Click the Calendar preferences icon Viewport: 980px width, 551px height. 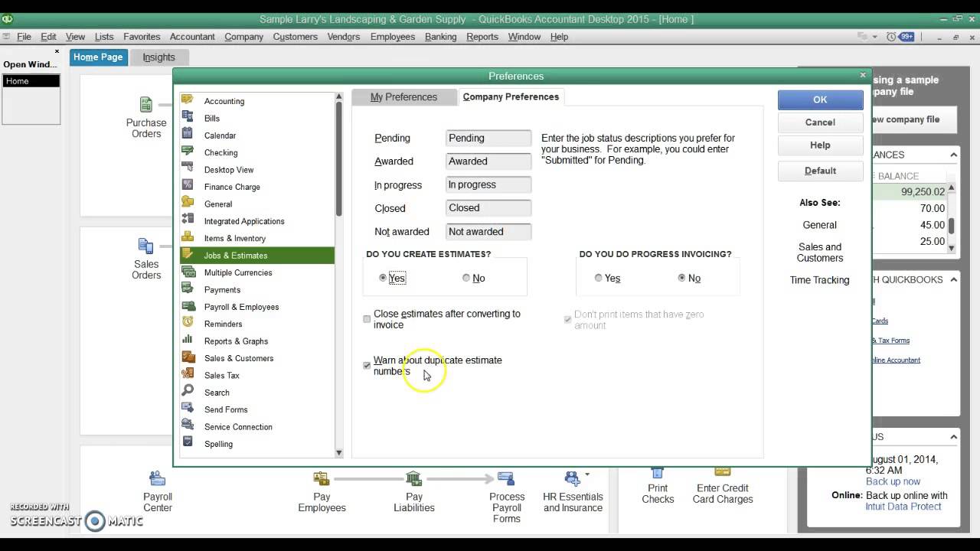tap(188, 135)
